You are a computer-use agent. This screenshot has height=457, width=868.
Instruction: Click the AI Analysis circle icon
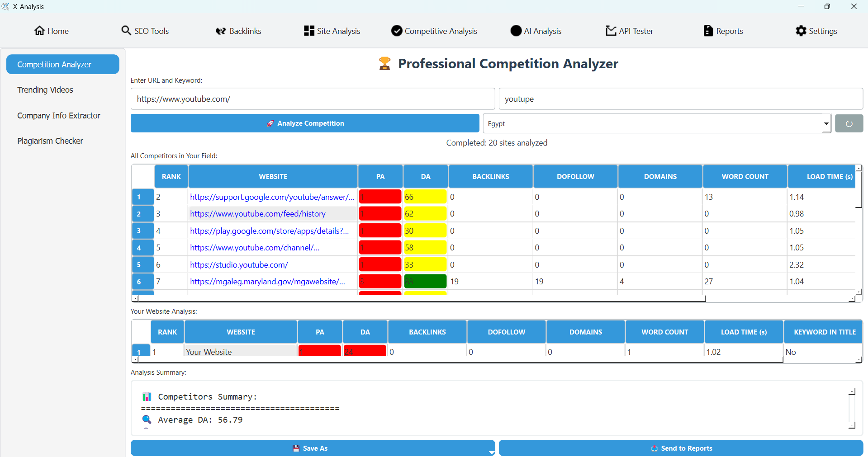click(x=516, y=31)
